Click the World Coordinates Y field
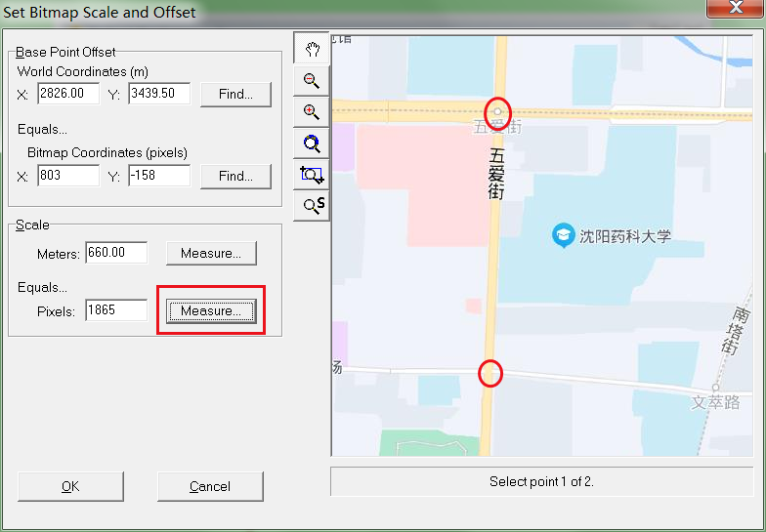 158,94
